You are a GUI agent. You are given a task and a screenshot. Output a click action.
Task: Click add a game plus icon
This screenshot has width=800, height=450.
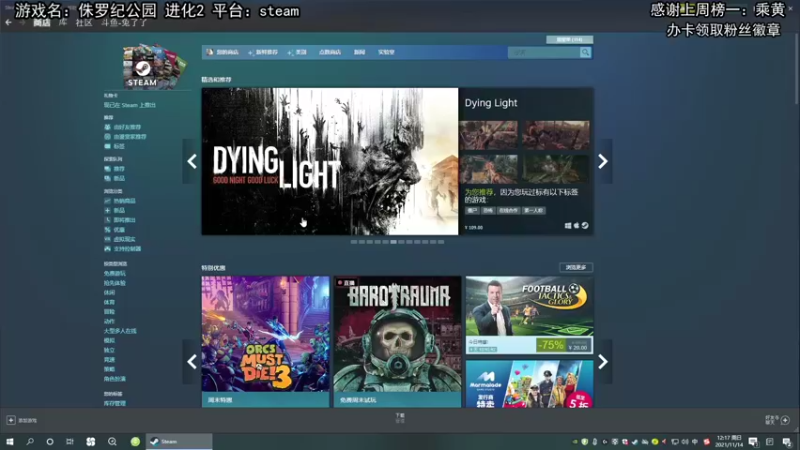click(x=11, y=420)
